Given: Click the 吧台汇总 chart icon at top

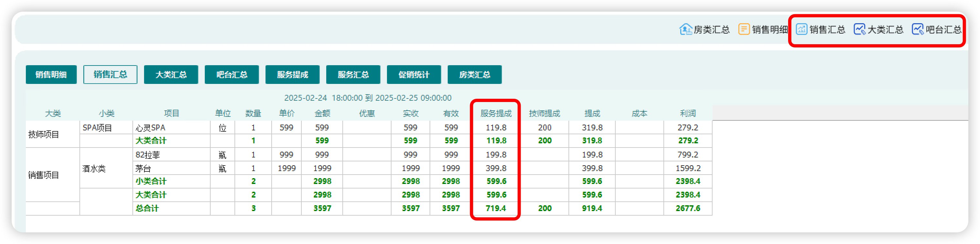Looking at the screenshot, I should (918, 29).
